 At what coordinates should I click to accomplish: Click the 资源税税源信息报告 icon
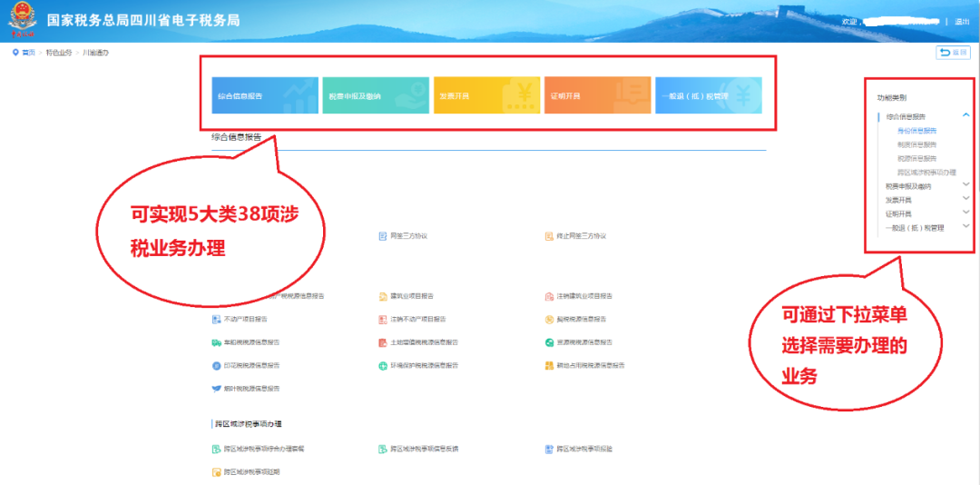point(549,342)
